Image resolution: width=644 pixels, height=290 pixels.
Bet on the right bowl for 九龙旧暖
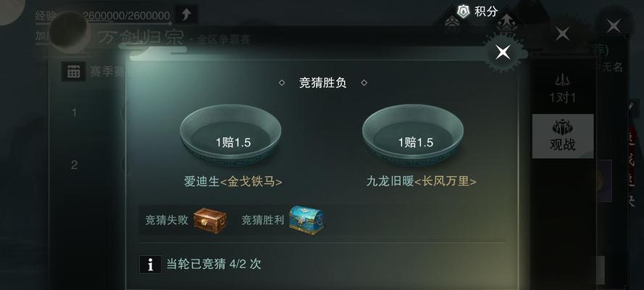coord(413,135)
